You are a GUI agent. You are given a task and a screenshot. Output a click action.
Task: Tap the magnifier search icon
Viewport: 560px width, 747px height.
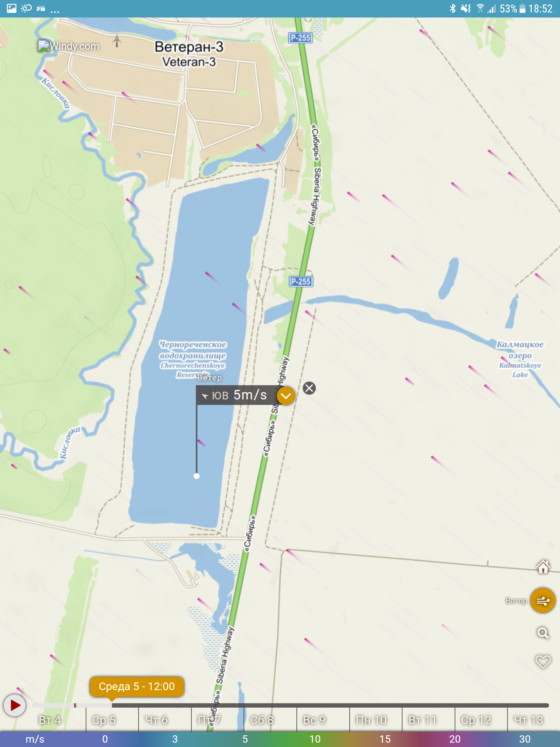pyautogui.click(x=543, y=633)
